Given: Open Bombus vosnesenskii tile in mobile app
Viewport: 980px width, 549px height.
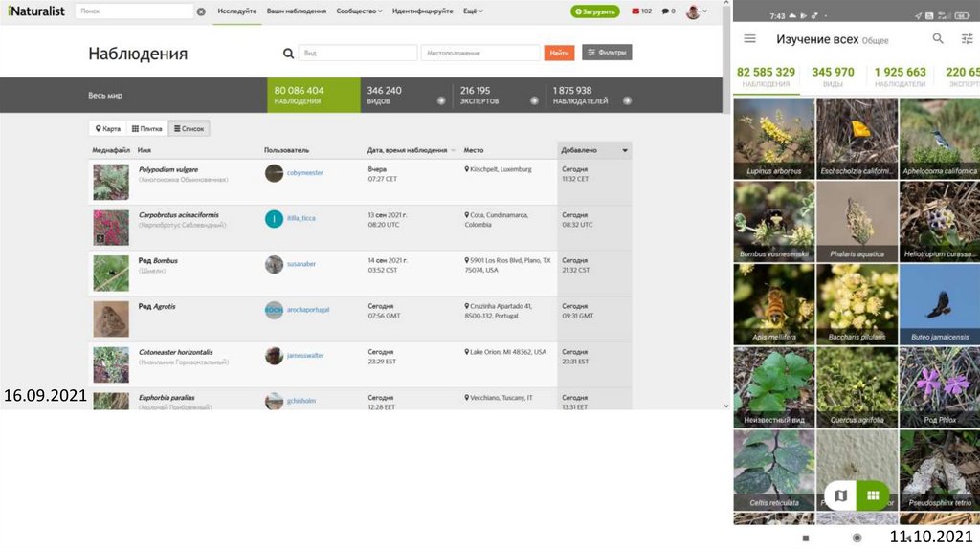Looking at the screenshot, I should 774,222.
